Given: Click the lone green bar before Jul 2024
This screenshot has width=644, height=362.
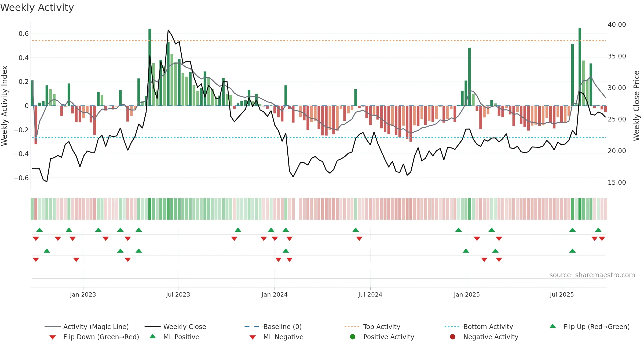Looking at the screenshot, I should 356,98.
